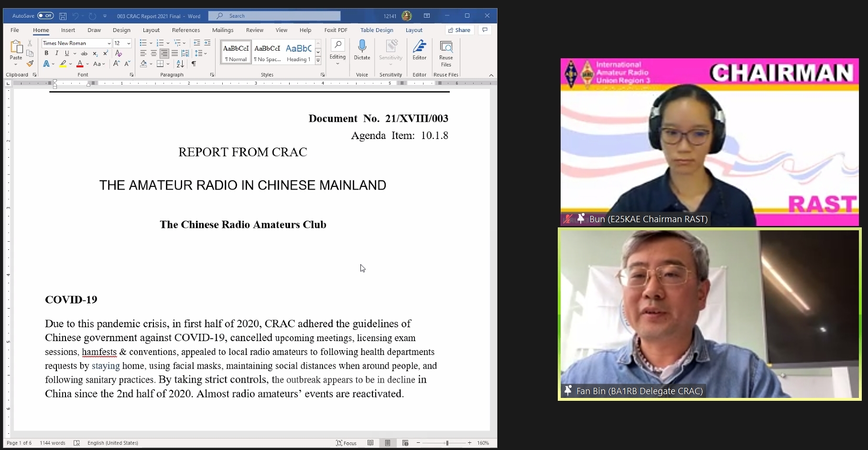Expand the numbering list dropdown arrow
Viewport: 868px width, 450px height.
(168, 43)
